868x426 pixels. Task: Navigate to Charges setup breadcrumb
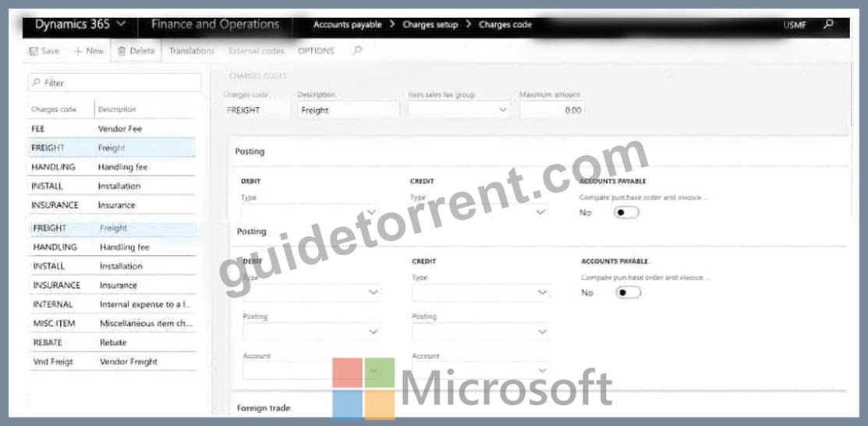point(430,24)
